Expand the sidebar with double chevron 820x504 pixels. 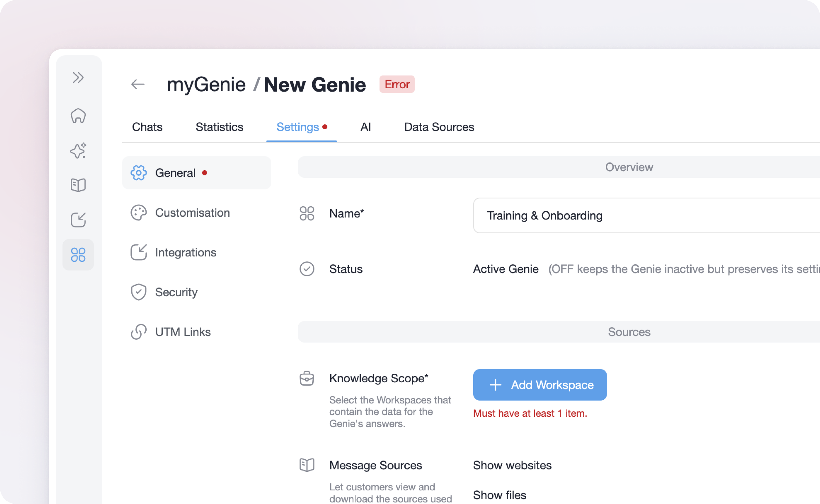[x=78, y=78]
